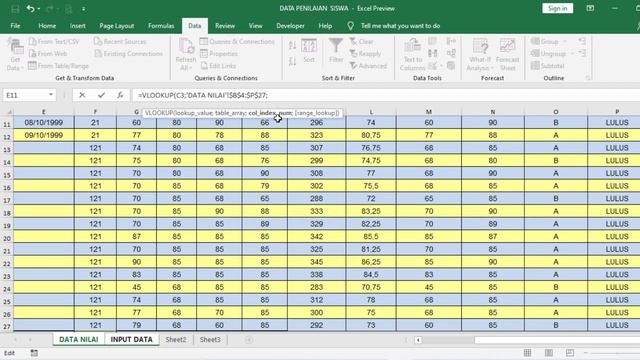
Task: Click the Insert Function fx icon
Action: pos(120,95)
